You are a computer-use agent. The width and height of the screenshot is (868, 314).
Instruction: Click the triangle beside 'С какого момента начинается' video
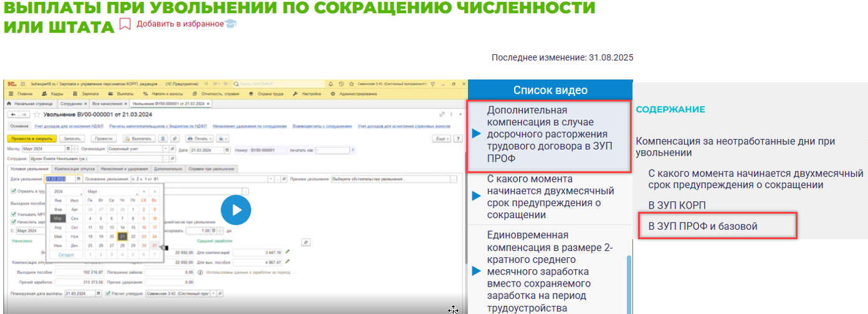point(477,196)
